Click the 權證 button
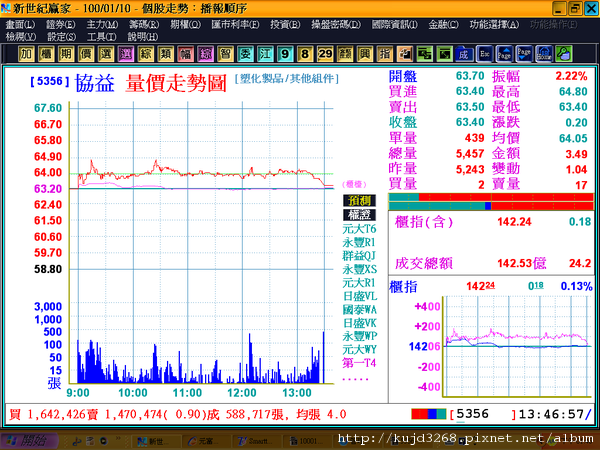 tap(359, 215)
